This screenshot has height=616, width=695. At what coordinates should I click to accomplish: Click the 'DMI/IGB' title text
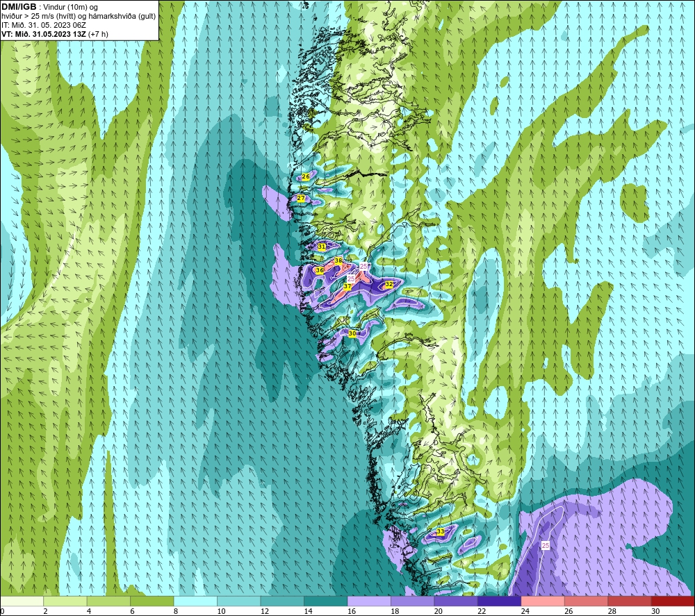click(x=19, y=7)
